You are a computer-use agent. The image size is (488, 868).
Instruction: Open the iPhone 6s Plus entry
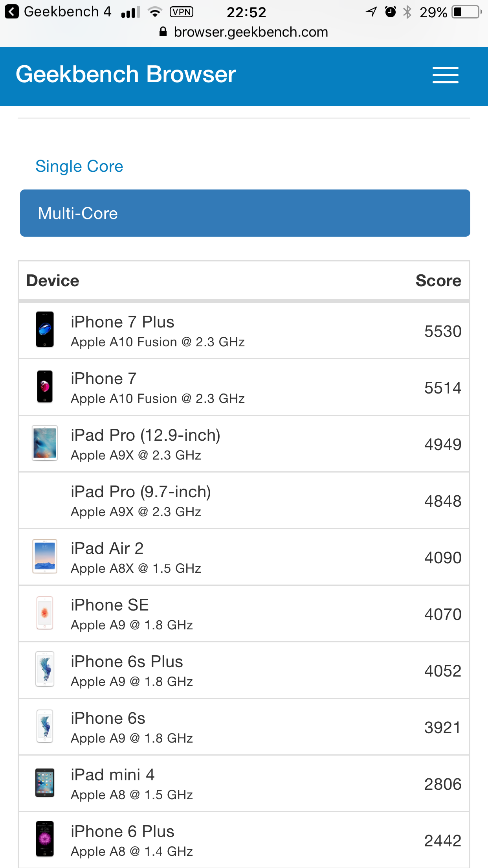127,662
